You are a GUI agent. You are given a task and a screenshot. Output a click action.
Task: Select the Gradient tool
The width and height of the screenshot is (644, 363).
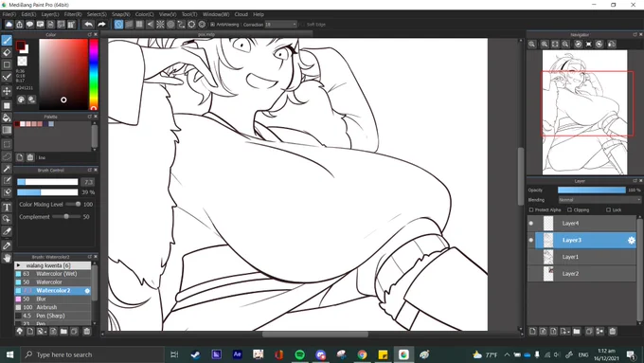coord(7,130)
